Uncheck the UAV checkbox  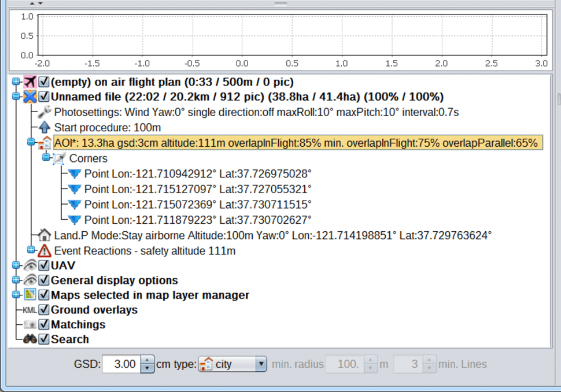coord(44,265)
